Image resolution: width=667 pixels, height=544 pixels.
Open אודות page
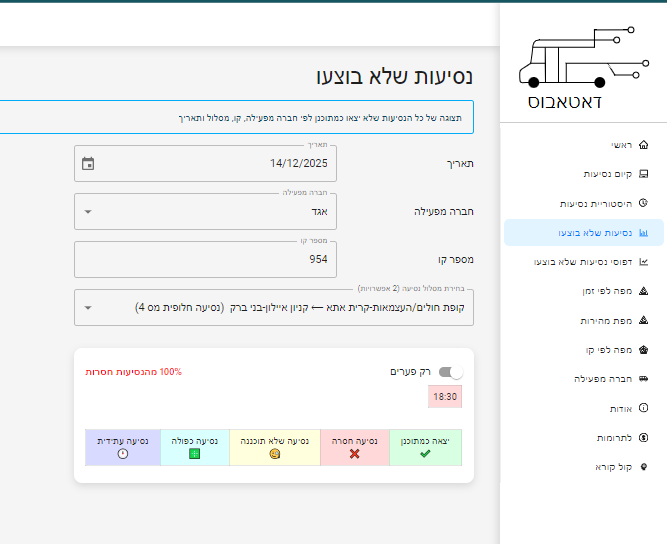point(584,408)
